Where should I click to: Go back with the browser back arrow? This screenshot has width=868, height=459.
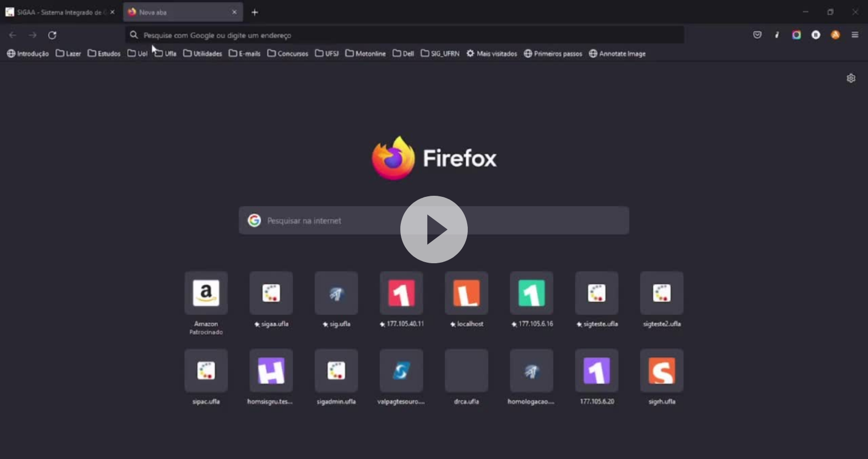13,35
